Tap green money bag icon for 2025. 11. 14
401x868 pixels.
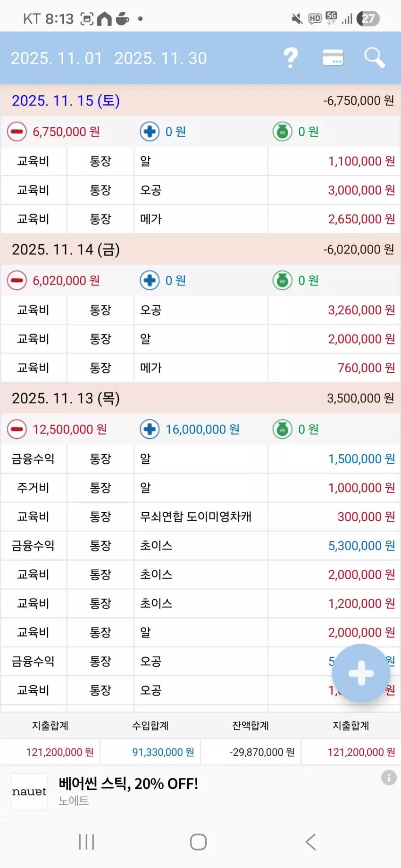tap(282, 280)
